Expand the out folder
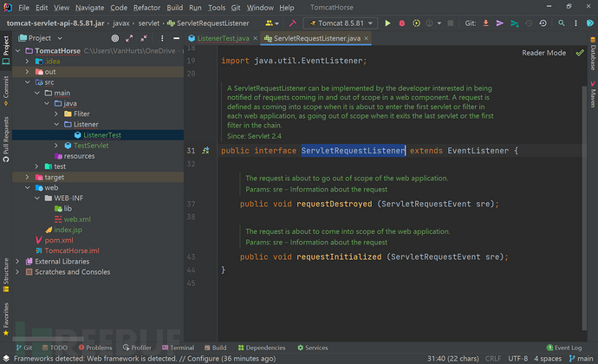Image resolution: width=598 pixels, height=364 pixels. point(27,72)
